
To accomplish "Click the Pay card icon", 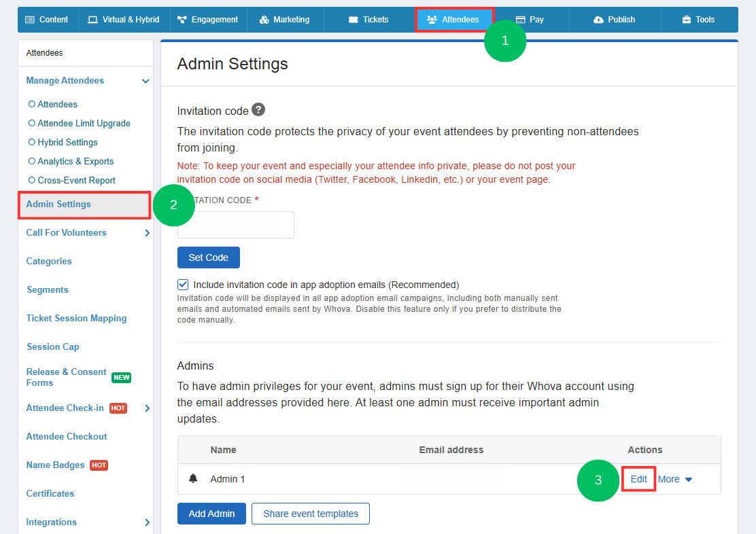I will tap(520, 20).
